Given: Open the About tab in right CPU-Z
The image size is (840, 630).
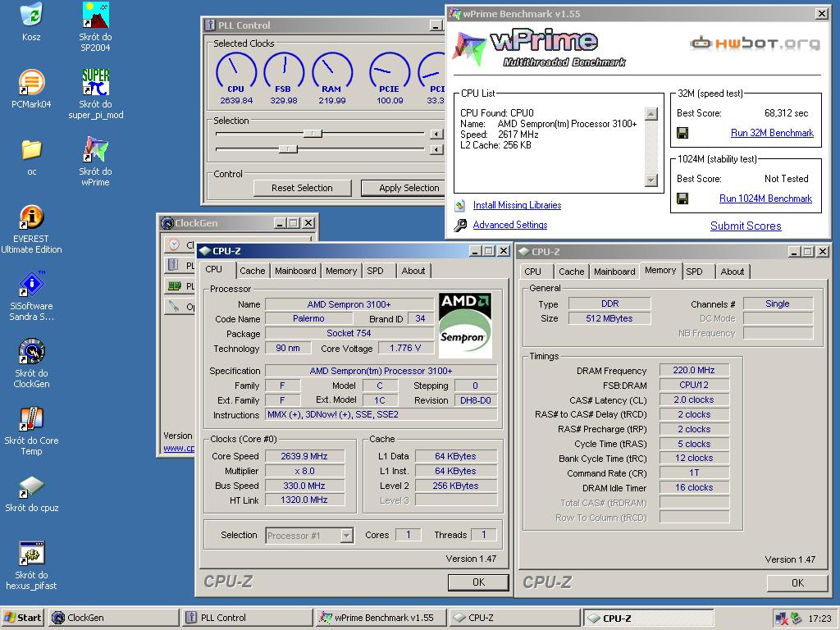Looking at the screenshot, I should [733, 272].
